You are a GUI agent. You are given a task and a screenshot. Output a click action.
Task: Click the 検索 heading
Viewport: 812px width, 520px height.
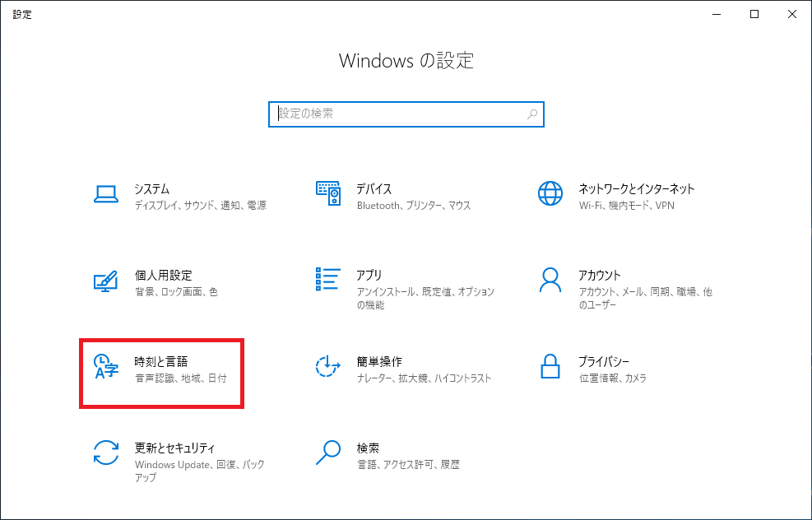point(368,448)
